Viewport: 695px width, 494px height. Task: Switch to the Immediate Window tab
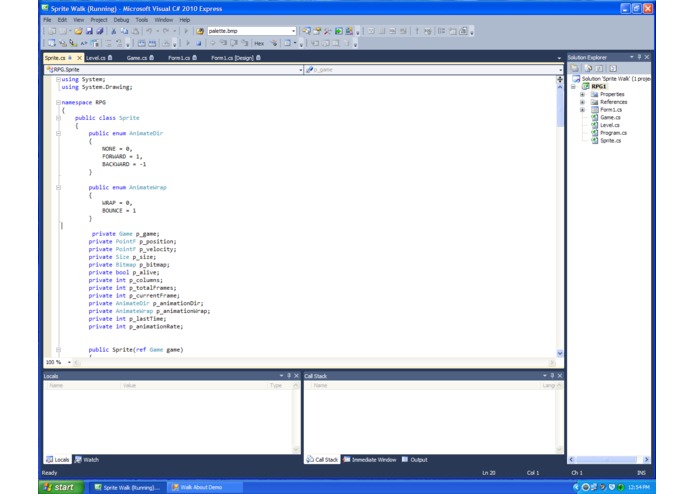pos(370,459)
